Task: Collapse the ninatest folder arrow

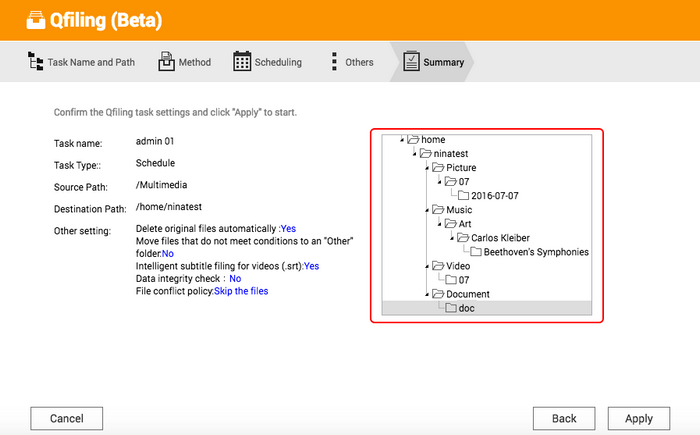Action: pos(414,154)
